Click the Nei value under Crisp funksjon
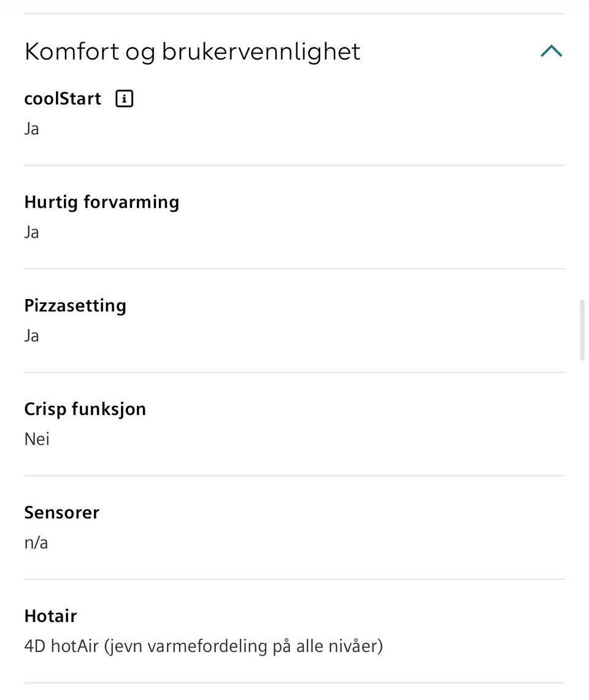The image size is (589, 700). point(37,439)
